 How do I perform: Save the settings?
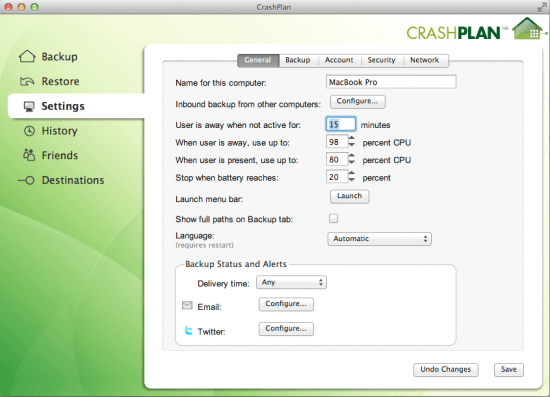pos(509,370)
